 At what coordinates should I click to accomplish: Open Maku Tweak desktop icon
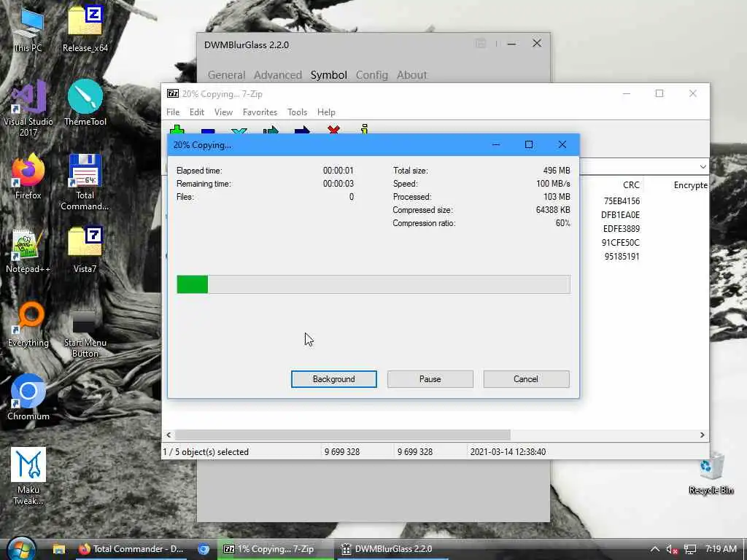pos(28,476)
